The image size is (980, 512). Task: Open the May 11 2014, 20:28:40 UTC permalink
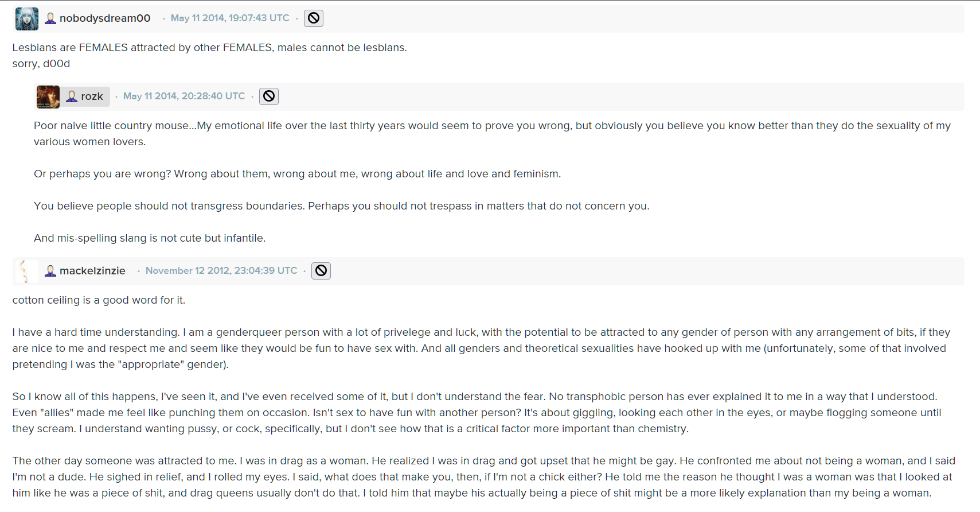[x=184, y=96]
